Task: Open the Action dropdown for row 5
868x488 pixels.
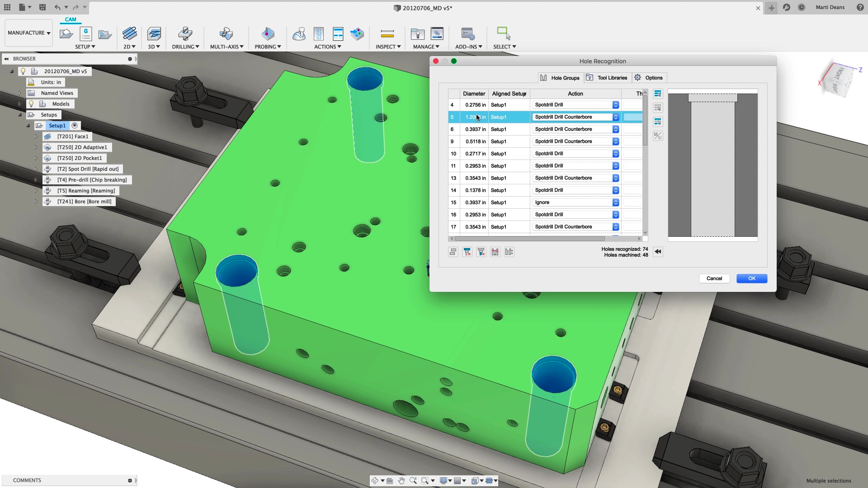Action: pos(615,117)
